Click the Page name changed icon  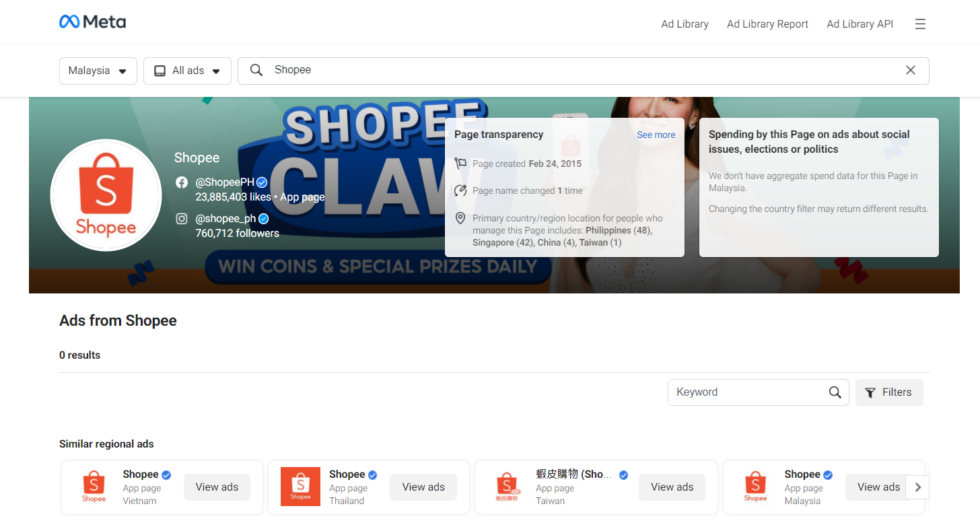pyautogui.click(x=460, y=190)
